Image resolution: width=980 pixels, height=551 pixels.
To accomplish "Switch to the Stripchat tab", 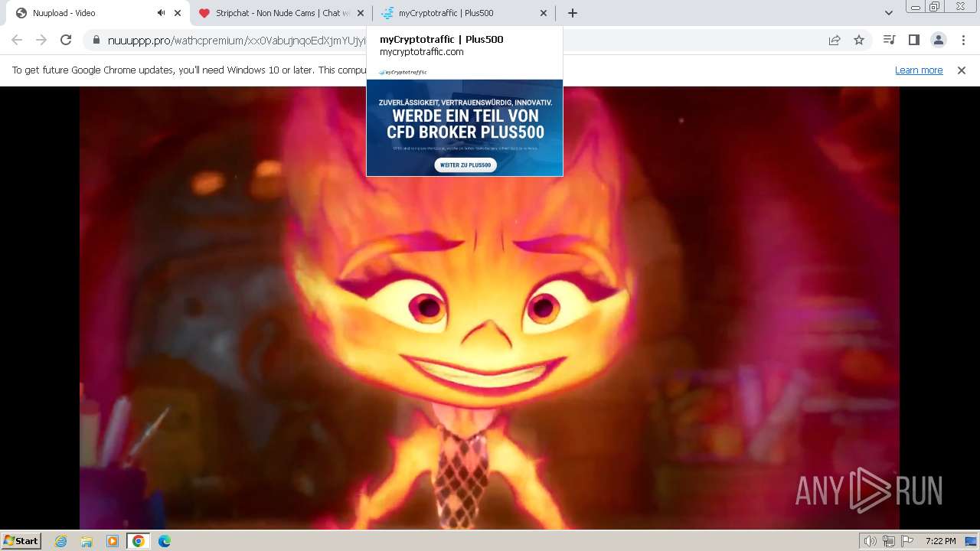I will [281, 13].
